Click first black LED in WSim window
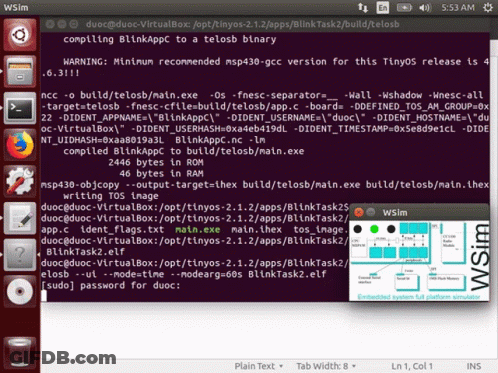 click(x=358, y=229)
